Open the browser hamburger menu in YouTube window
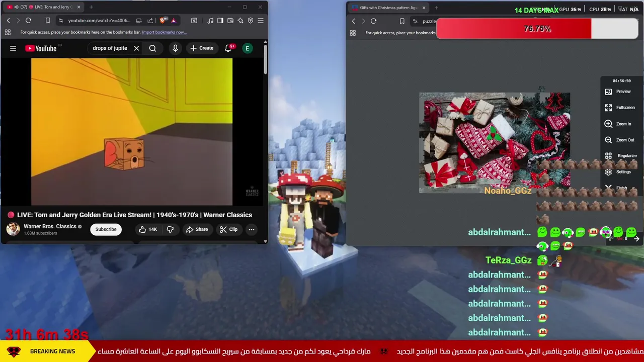The height and width of the screenshot is (362, 644). (261, 21)
